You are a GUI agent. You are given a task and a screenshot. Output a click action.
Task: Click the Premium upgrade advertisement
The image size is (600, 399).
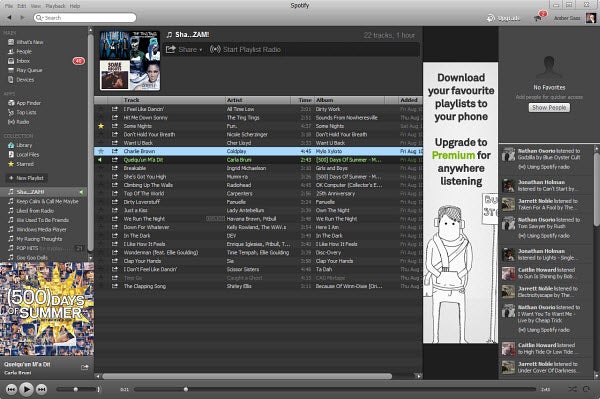pos(460,203)
